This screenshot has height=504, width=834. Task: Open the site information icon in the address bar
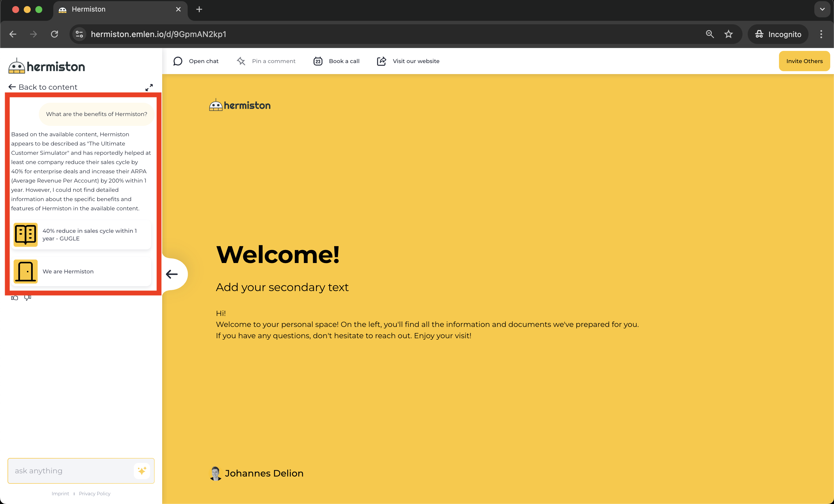pyautogui.click(x=80, y=34)
